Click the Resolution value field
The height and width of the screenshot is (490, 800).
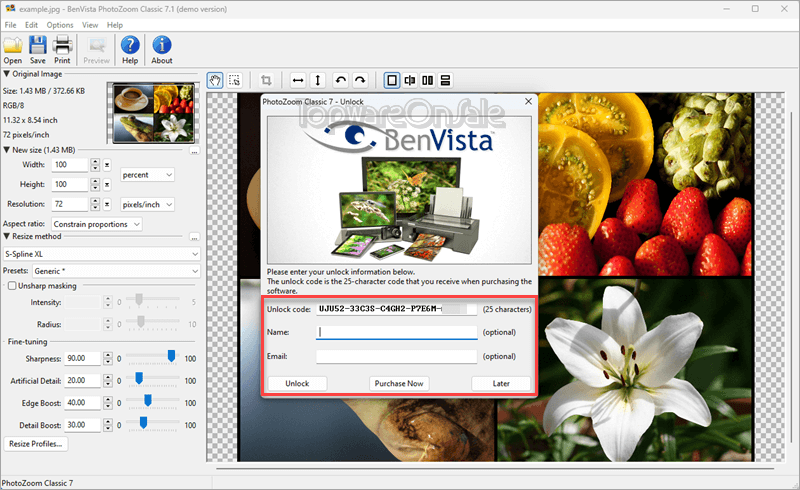70,204
